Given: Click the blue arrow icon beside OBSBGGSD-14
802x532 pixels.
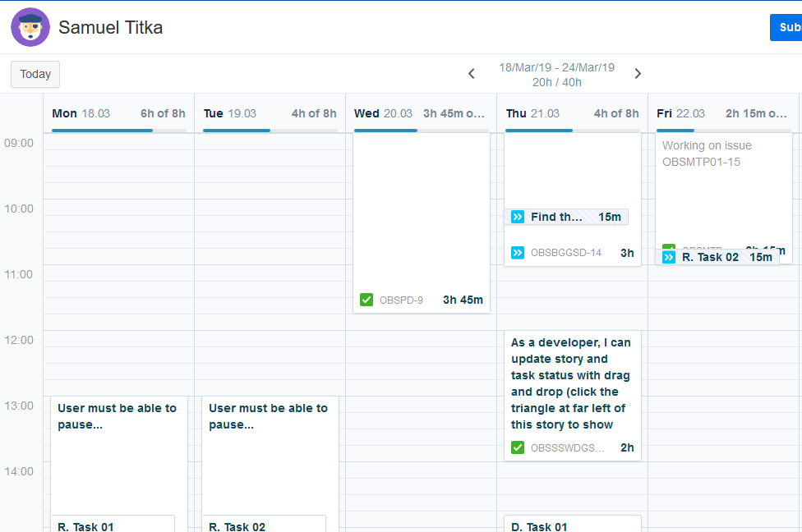Looking at the screenshot, I should coord(518,253).
